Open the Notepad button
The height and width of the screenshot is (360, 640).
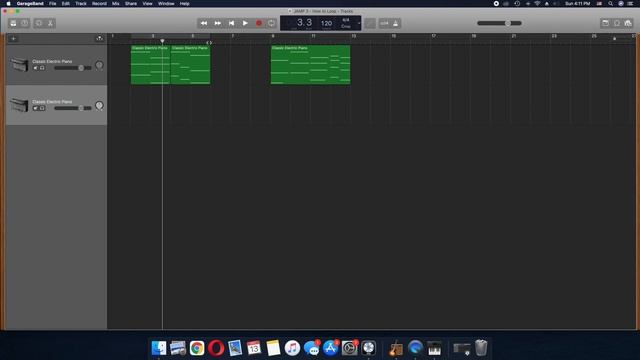click(x=605, y=23)
